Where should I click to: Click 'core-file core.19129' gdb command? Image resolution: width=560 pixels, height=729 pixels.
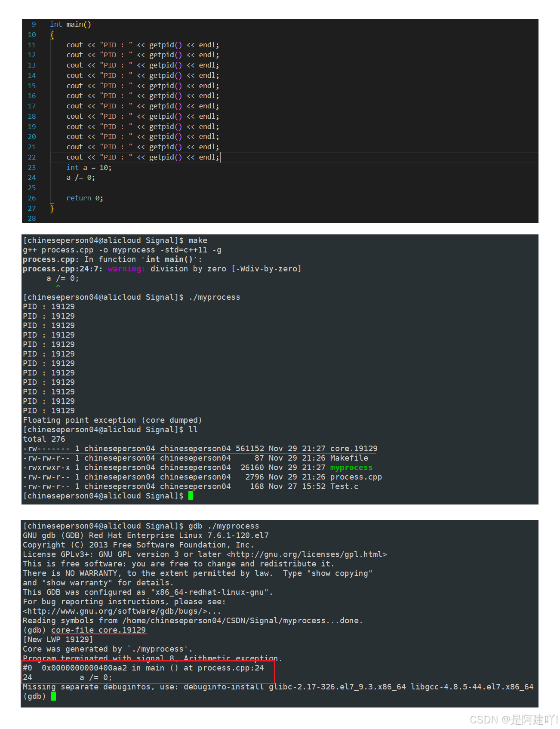(x=98, y=630)
